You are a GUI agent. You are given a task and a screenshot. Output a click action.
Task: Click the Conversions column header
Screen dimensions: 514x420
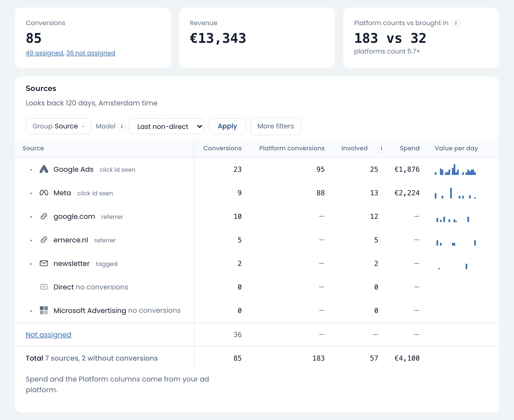click(222, 148)
